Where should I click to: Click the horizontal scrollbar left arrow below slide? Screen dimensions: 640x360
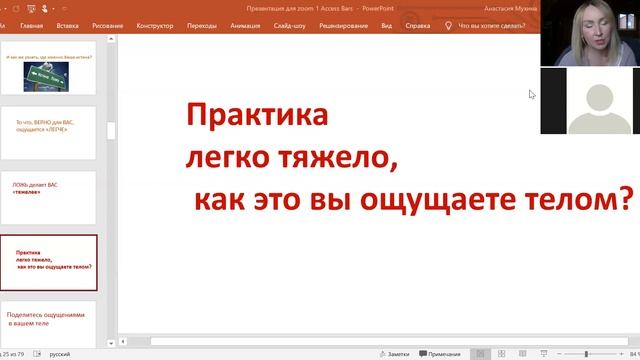(x=123, y=341)
